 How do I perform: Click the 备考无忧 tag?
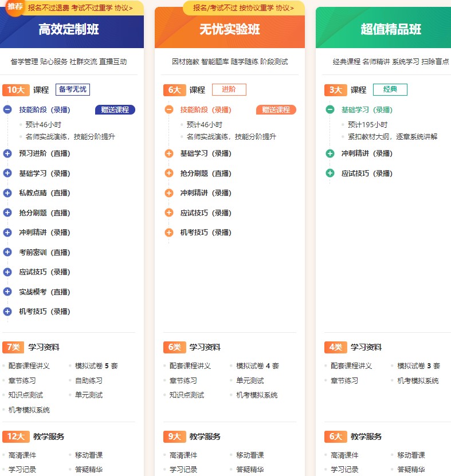[x=73, y=90]
